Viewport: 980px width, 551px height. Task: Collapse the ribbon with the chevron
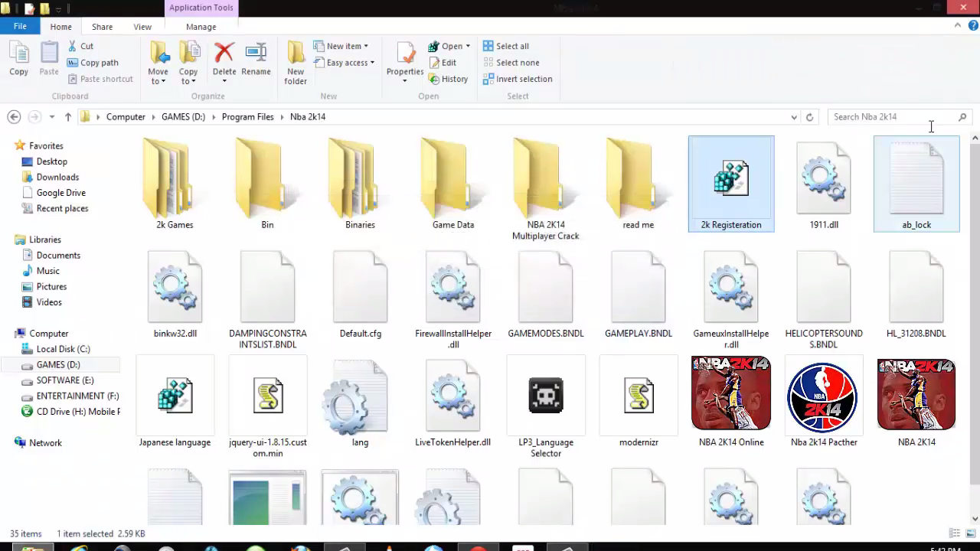click(x=957, y=25)
